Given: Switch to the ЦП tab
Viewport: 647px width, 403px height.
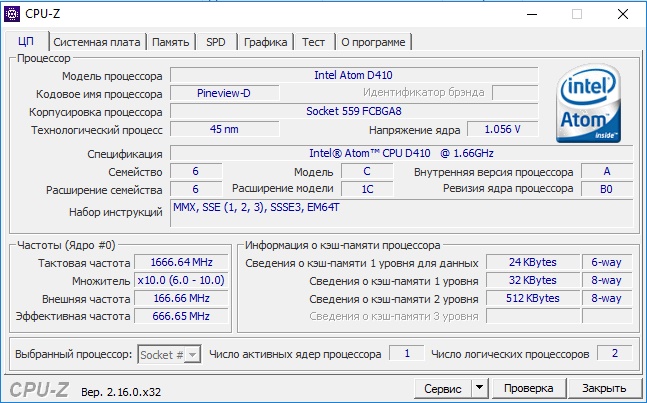Looking at the screenshot, I should coord(26,41).
